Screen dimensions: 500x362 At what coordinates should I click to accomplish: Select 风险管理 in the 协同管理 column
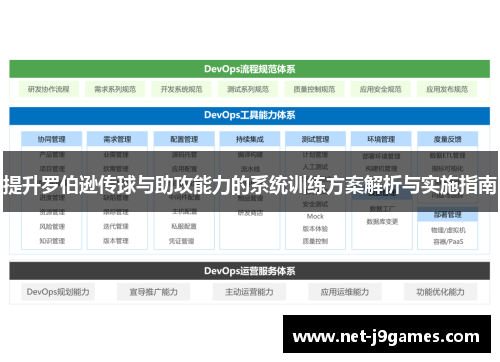coord(52,227)
